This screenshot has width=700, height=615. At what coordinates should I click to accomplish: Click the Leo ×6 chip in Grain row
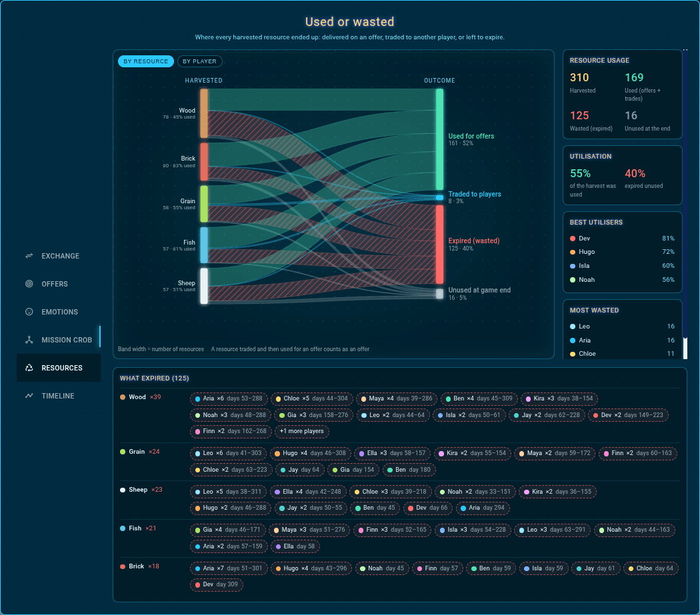coord(228,454)
